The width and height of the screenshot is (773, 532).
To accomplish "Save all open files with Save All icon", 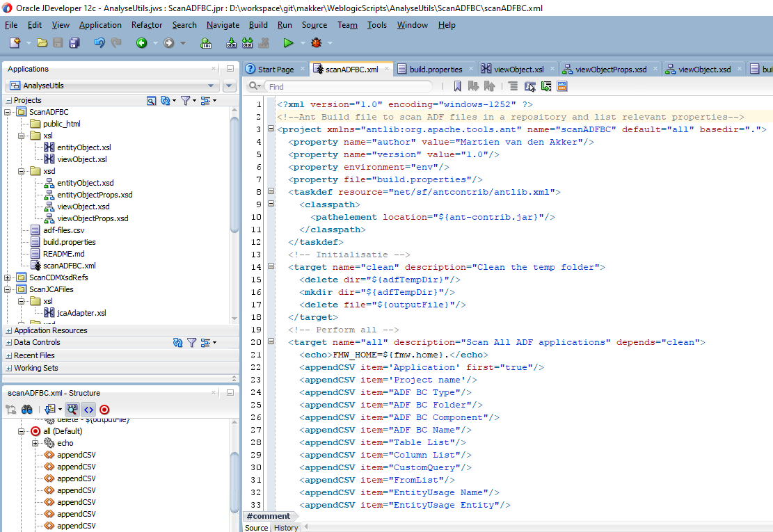I will 74,42.
